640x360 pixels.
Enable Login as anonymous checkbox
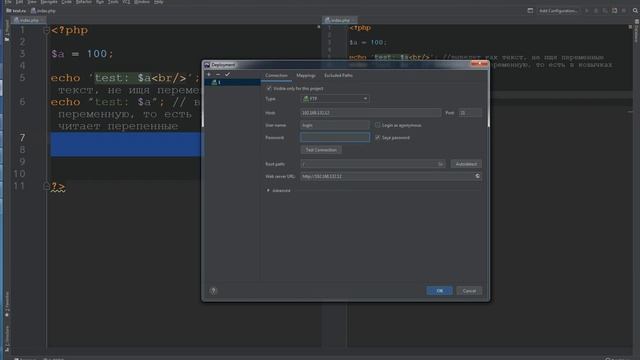377,125
